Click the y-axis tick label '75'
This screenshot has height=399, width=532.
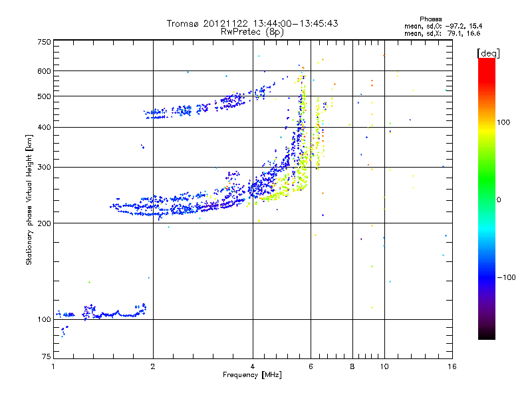tap(47, 356)
